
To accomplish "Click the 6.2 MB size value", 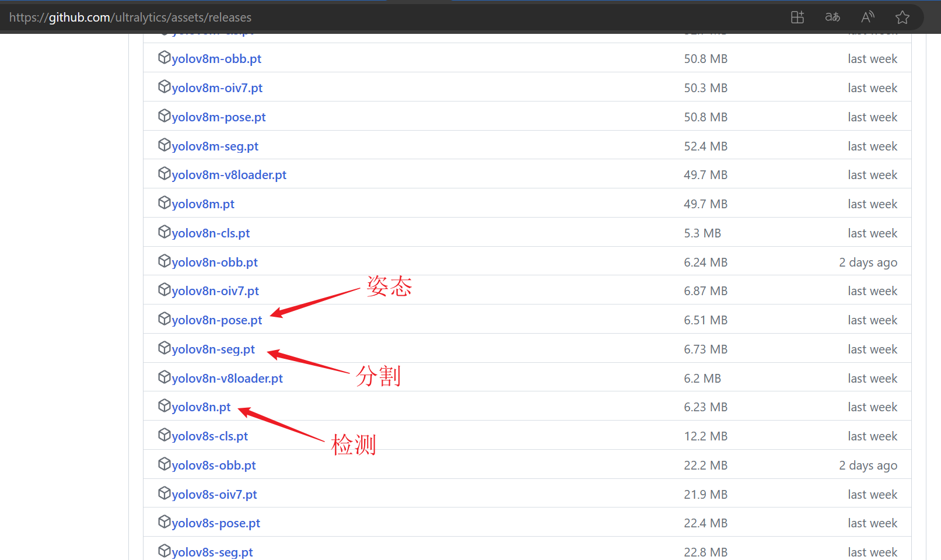I will [702, 379].
